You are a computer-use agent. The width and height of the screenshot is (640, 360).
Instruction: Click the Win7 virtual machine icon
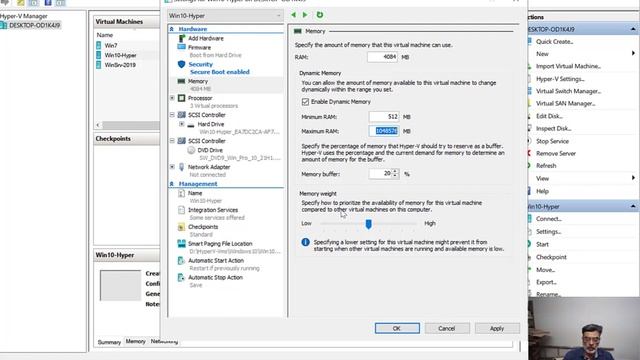point(99,45)
